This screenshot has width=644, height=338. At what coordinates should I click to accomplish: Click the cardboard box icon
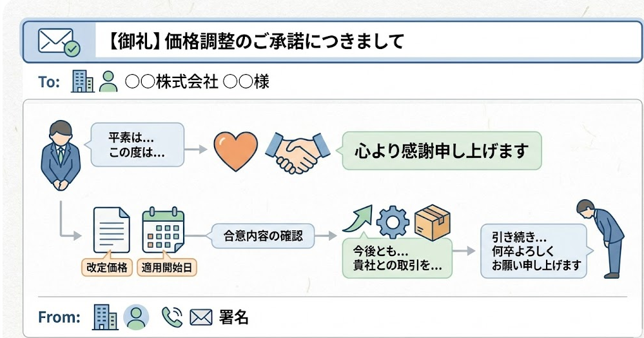(432, 221)
